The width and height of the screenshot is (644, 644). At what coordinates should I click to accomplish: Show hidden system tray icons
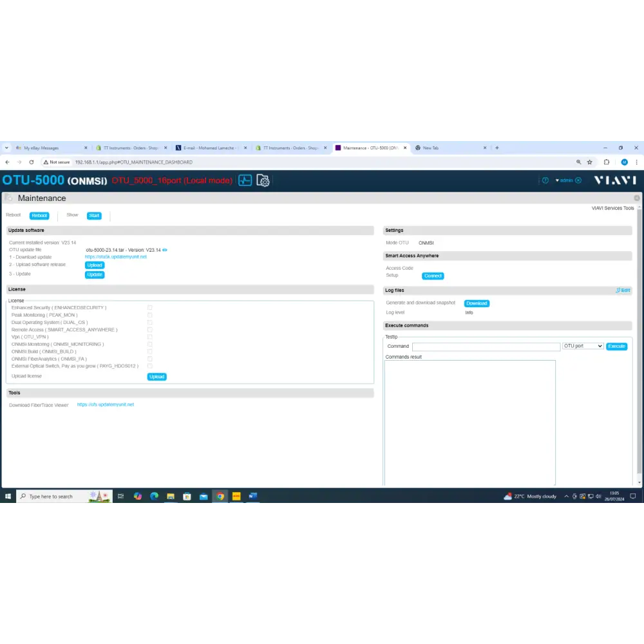[x=566, y=496]
